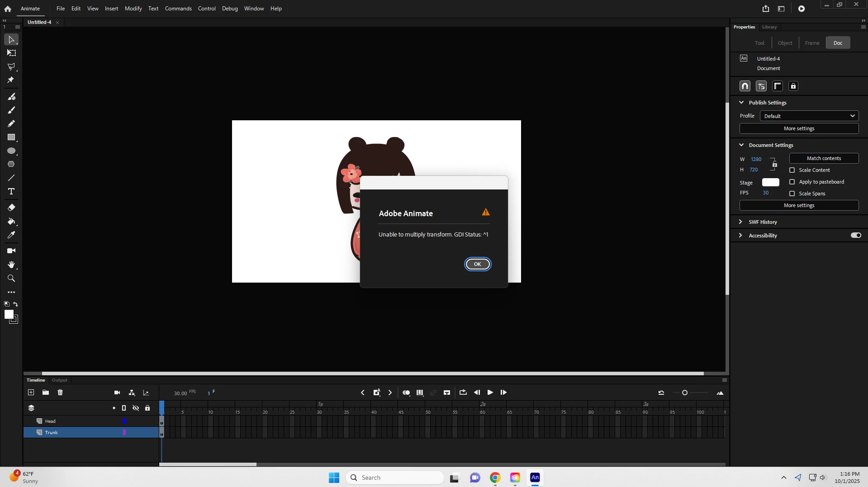Toggle Onion Skin in the timeline

pyautogui.click(x=406, y=392)
